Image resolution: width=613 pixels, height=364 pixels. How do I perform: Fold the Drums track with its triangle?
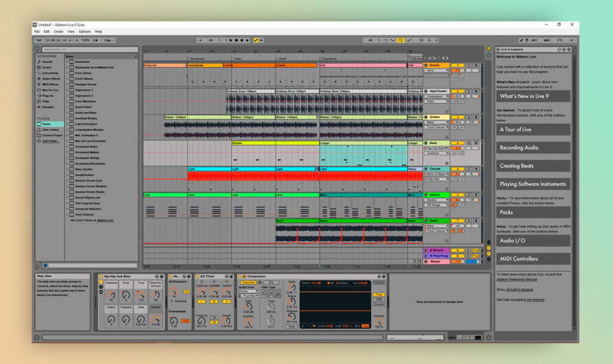click(x=426, y=65)
